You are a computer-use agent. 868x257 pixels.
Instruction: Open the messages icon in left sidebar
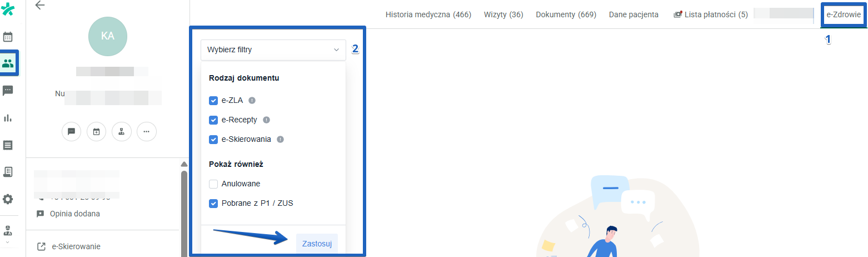[8, 90]
